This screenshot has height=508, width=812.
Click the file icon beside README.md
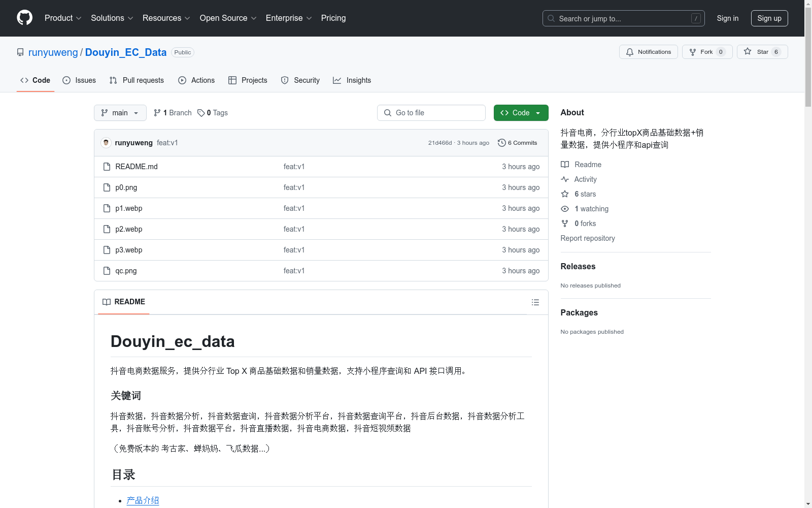[x=107, y=167]
